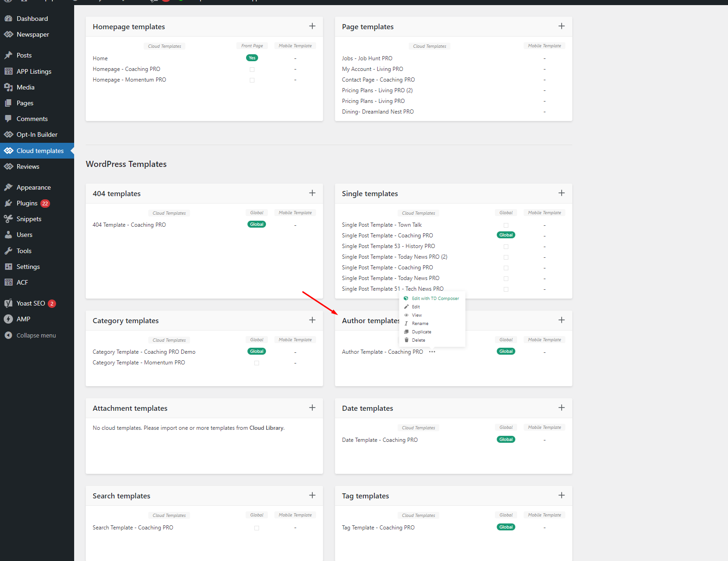Click the Snippets scissors icon
The image size is (728, 561).
(x=8, y=219)
